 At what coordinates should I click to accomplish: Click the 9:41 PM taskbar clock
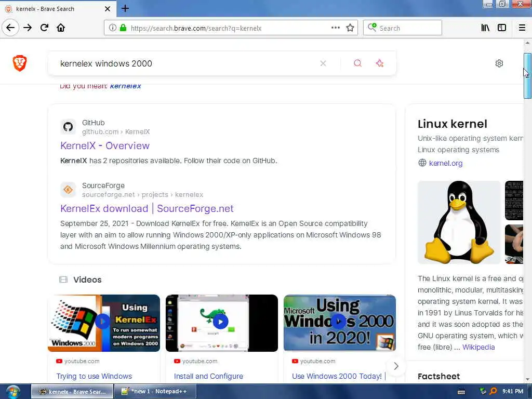tap(513, 391)
